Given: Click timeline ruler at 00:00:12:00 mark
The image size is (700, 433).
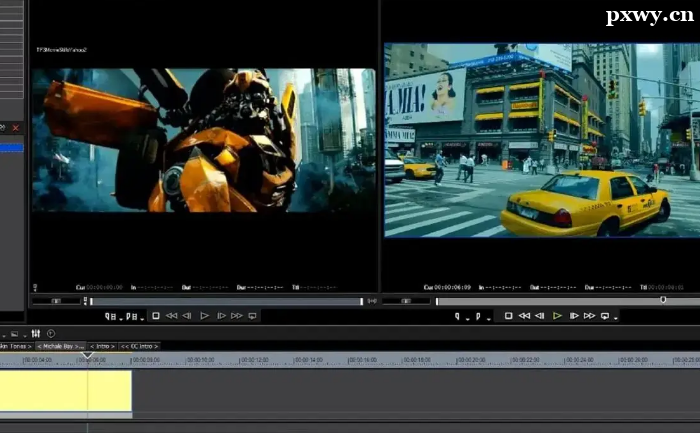Looking at the screenshot, I should tap(254, 360).
